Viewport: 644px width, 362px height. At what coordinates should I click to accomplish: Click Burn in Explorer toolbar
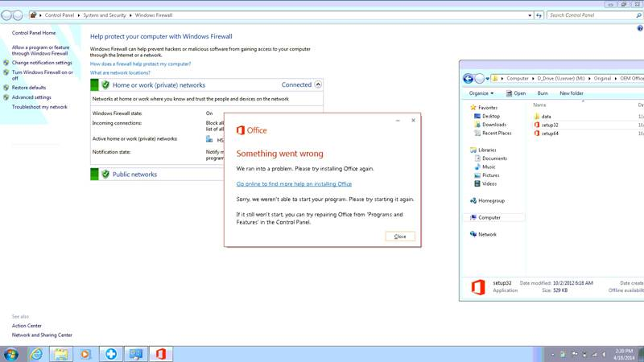click(x=543, y=93)
